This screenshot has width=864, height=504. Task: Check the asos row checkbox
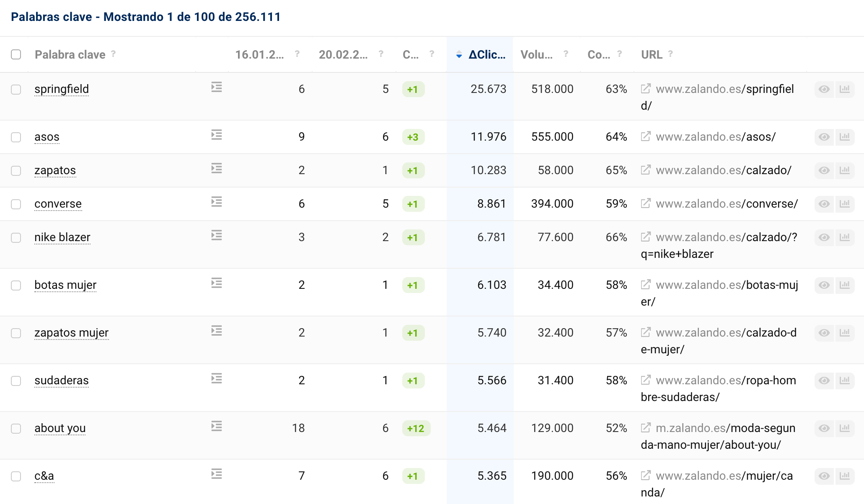click(16, 137)
